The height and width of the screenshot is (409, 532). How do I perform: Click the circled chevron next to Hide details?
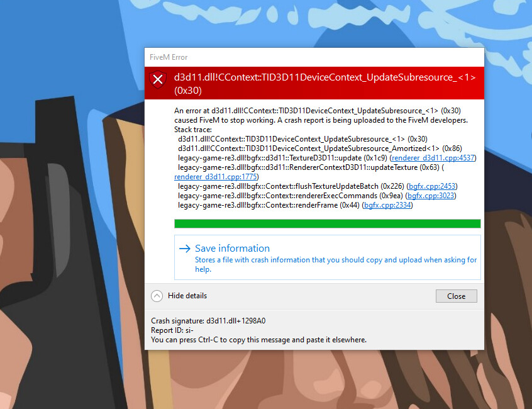coord(157,296)
